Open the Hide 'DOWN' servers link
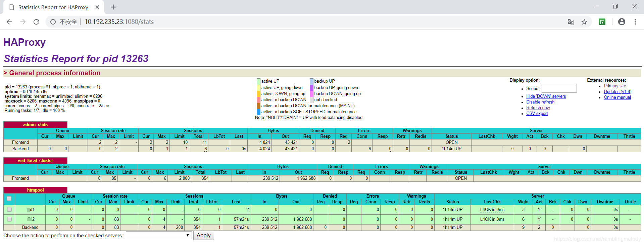644x245 pixels. pyautogui.click(x=546, y=96)
